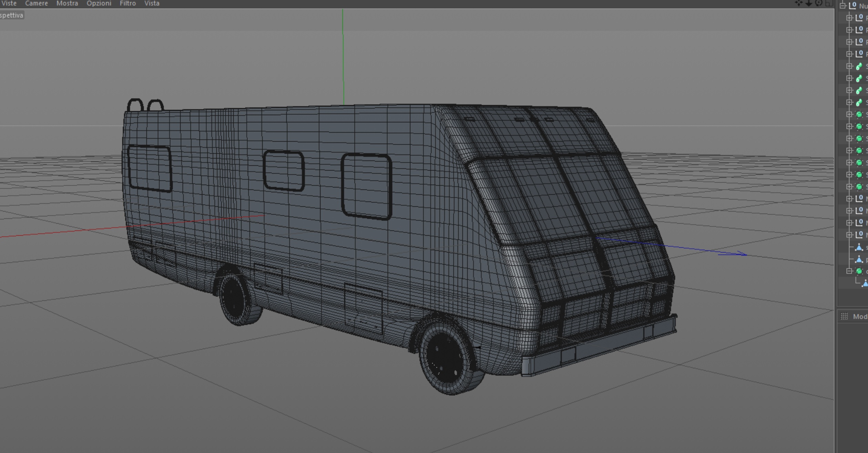Open the Vista menu
Viewport: 868px width, 453px height.
[152, 3]
